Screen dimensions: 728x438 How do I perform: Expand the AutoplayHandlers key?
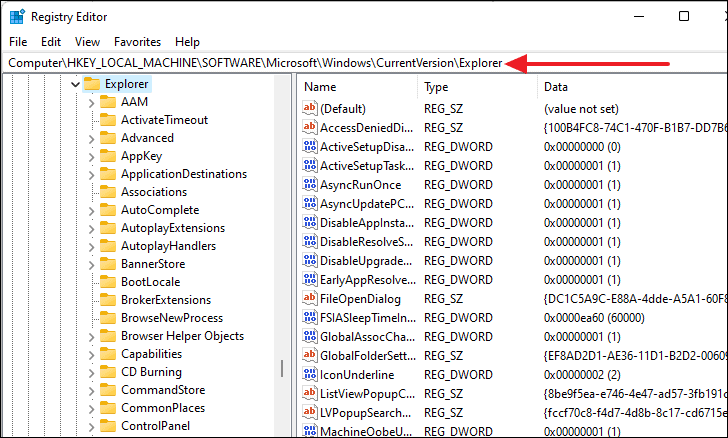[91, 247]
